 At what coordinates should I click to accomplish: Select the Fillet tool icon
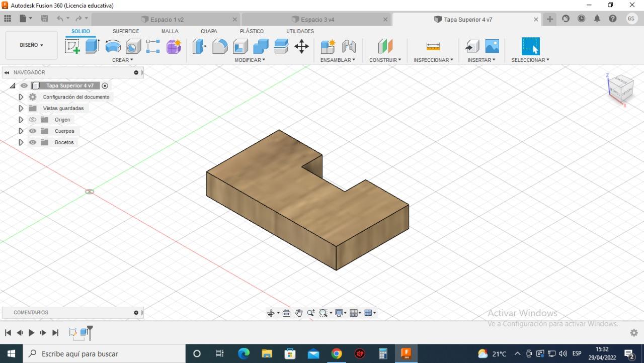(220, 46)
